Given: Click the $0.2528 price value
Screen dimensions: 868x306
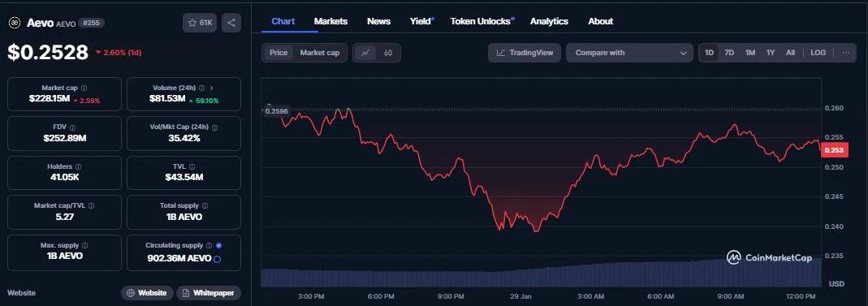Looking at the screenshot, I should pyautogui.click(x=48, y=52).
